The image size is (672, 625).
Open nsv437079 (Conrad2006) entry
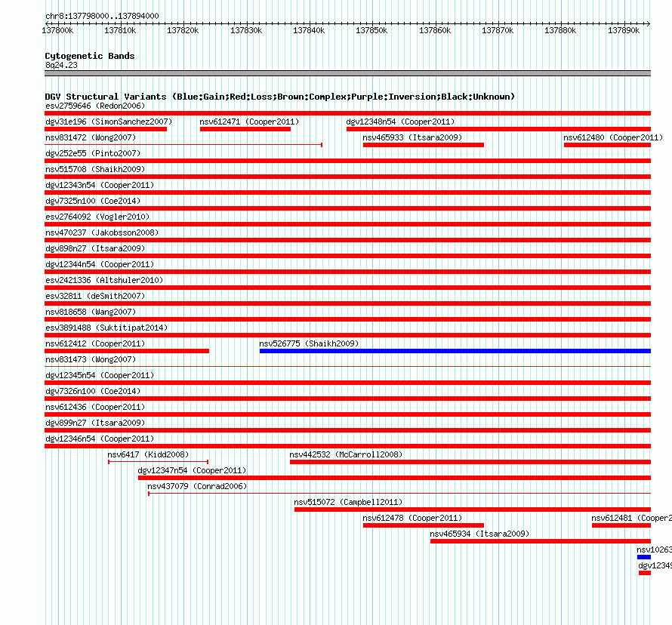click(x=197, y=486)
